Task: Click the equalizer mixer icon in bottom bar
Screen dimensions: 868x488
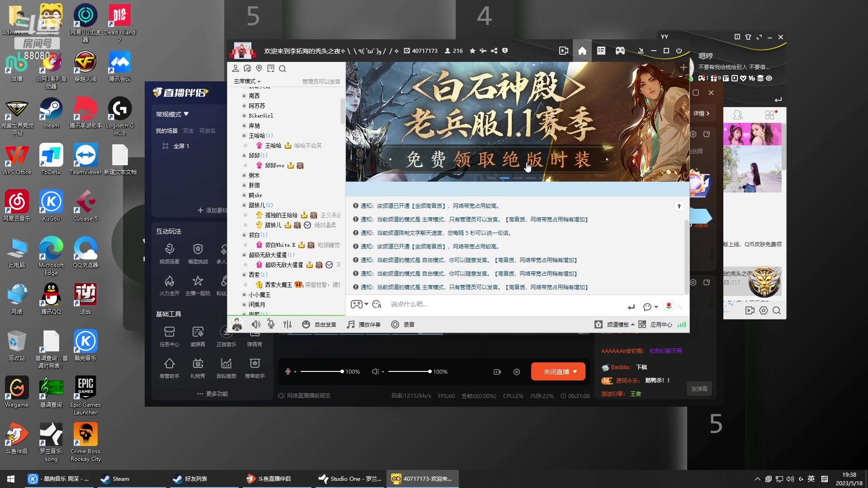Action: click(x=288, y=324)
